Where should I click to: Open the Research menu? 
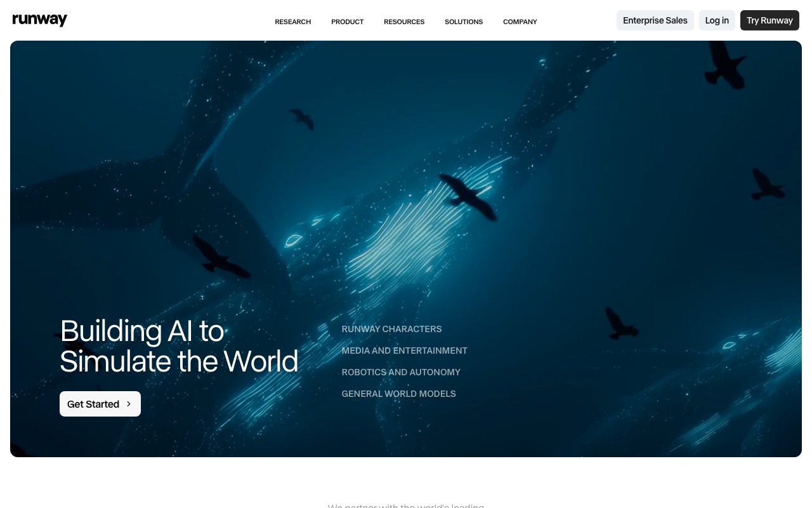(x=292, y=22)
